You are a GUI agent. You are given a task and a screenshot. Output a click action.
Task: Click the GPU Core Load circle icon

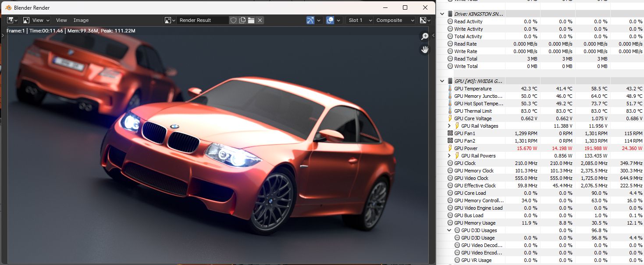click(x=450, y=193)
